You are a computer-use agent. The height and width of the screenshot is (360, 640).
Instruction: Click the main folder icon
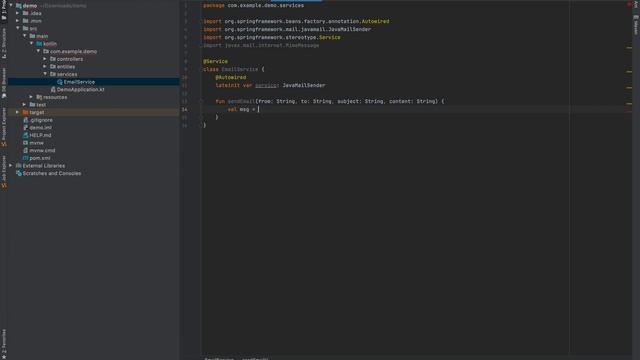[32, 36]
